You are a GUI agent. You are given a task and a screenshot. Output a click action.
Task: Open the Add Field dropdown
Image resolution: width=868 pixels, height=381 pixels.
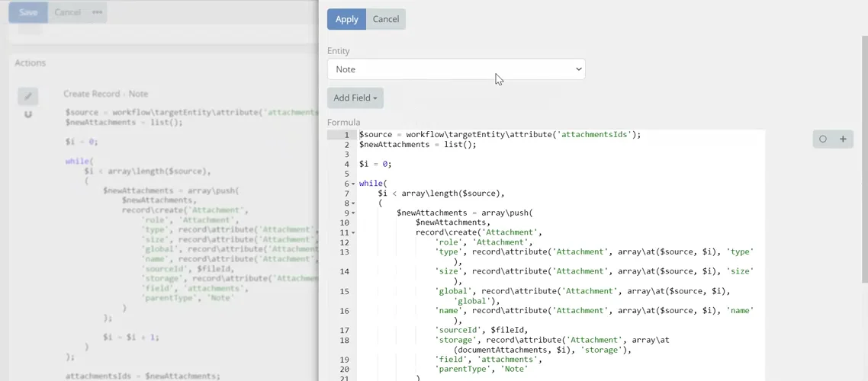355,98
